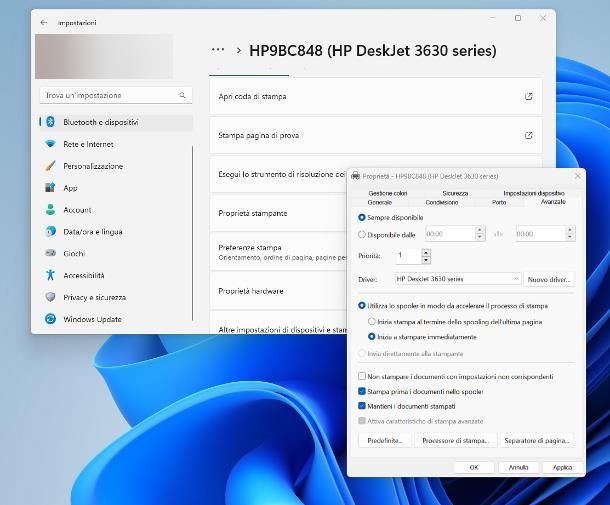
Task: Check Non stampare i documenti con impostazioni non corrispondenti
Action: point(362,376)
